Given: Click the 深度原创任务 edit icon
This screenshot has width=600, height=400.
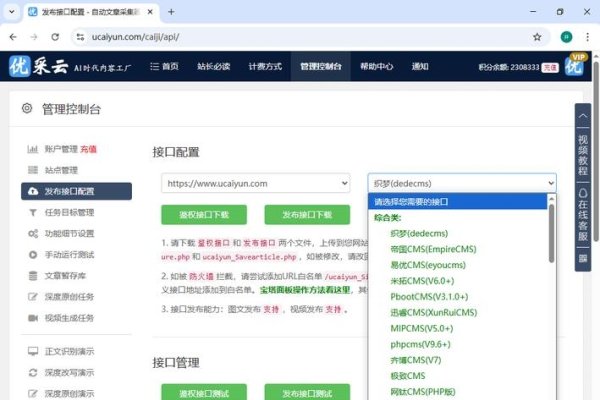Looking at the screenshot, I should 33,297.
